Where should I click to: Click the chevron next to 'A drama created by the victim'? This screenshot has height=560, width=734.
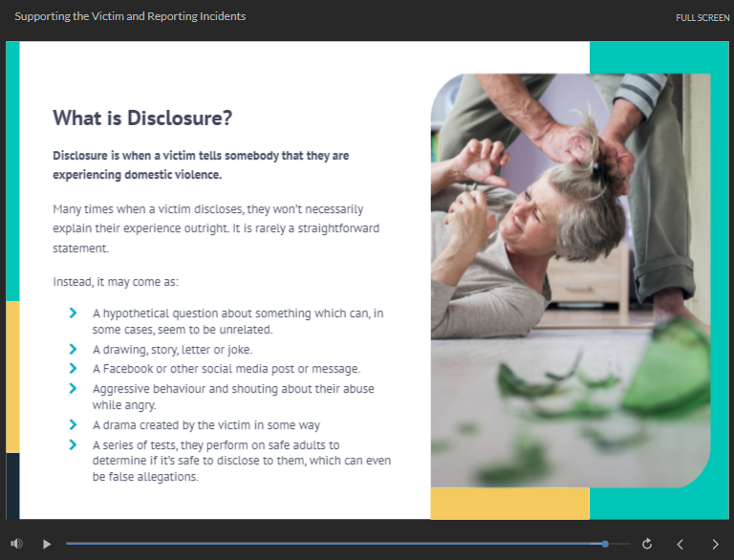[73, 424]
